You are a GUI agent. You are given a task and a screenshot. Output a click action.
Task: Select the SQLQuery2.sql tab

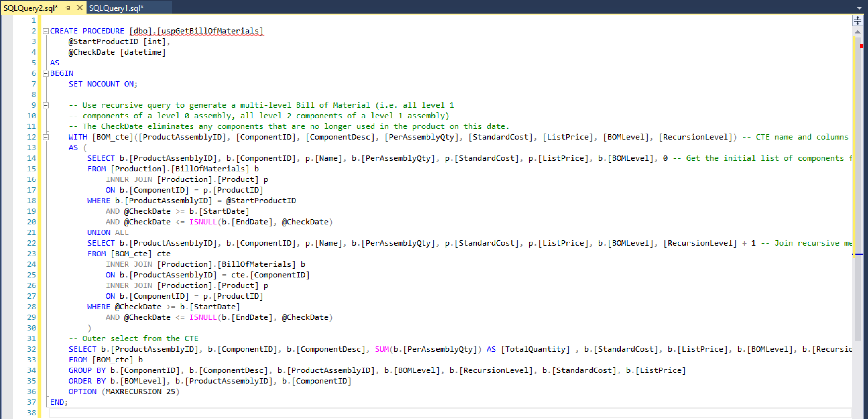pyautogui.click(x=31, y=8)
